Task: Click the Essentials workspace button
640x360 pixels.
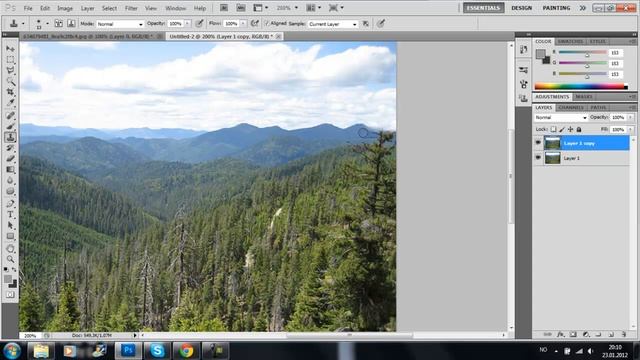Action: 483,8
